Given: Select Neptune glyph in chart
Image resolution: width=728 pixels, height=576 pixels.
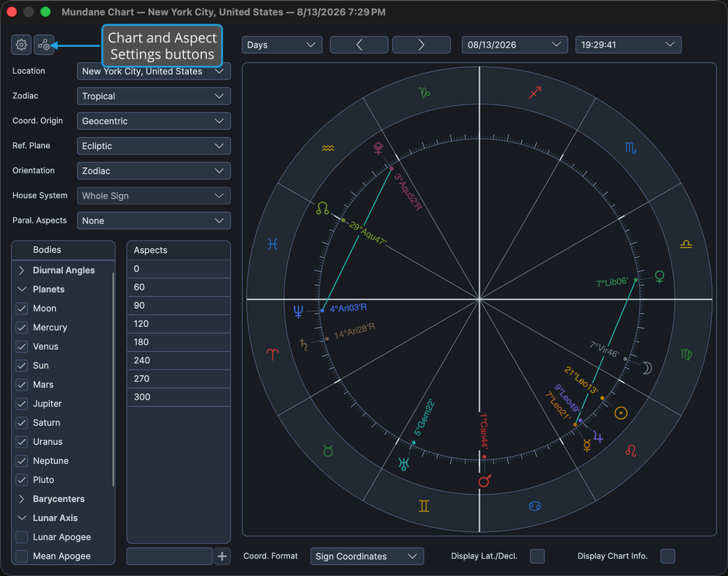Looking at the screenshot, I should click(298, 311).
